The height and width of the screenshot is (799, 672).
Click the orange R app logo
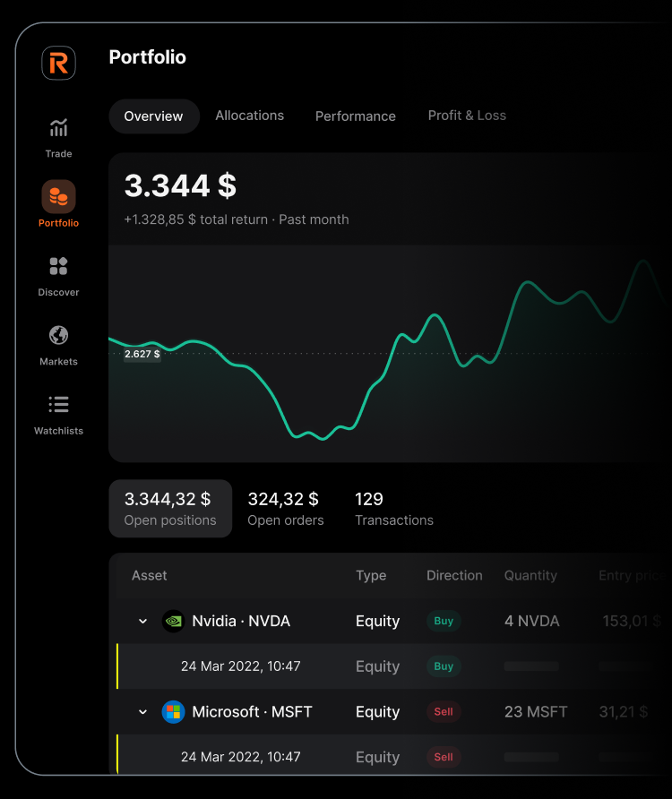pos(58,63)
